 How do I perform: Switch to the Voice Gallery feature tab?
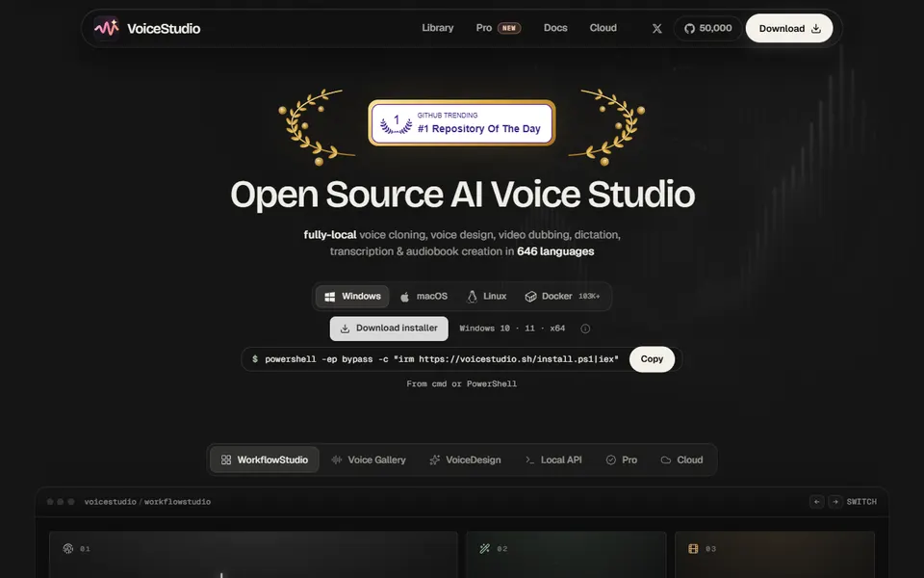pyautogui.click(x=369, y=460)
